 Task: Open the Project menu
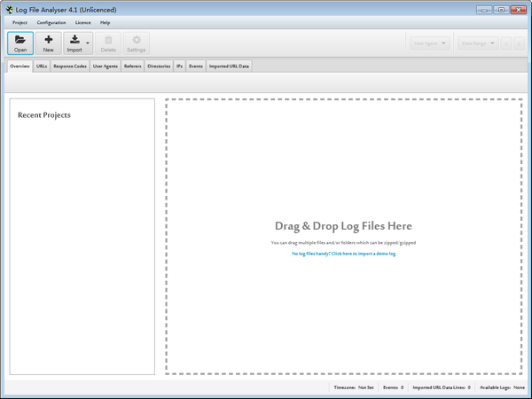coord(20,22)
